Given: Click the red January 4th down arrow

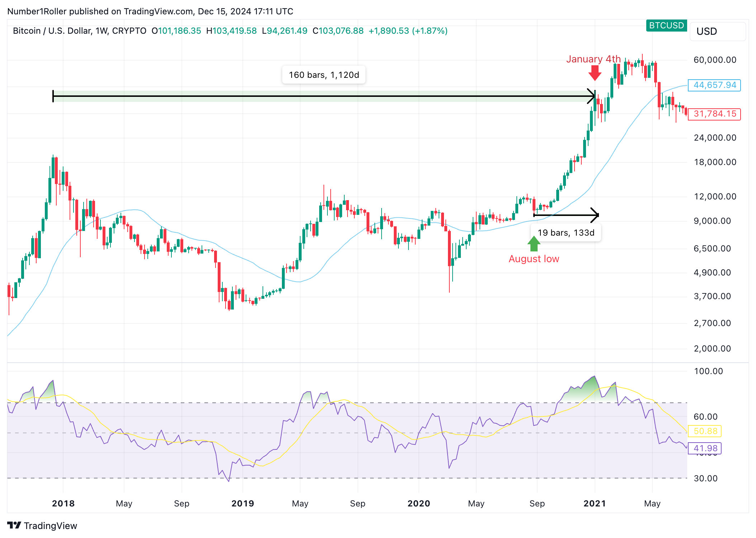Looking at the screenshot, I should point(595,73).
